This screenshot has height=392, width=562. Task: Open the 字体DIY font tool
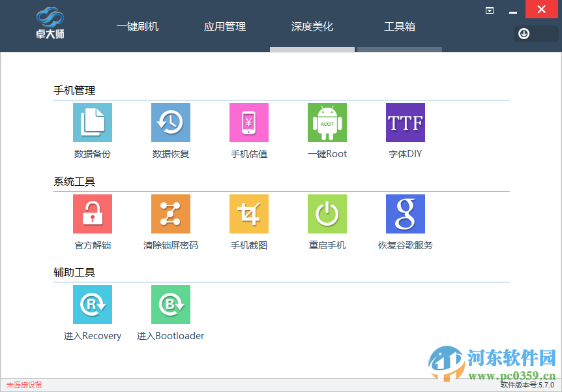point(405,123)
